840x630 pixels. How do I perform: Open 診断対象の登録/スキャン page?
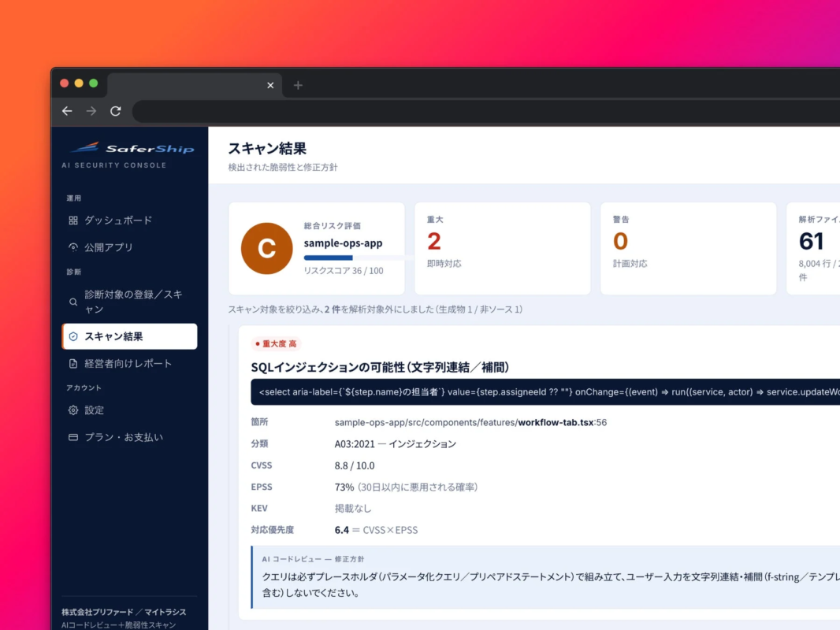(129, 302)
